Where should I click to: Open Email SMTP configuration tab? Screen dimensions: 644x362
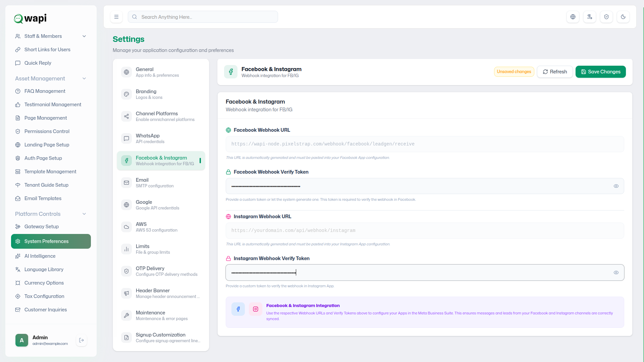point(161,183)
